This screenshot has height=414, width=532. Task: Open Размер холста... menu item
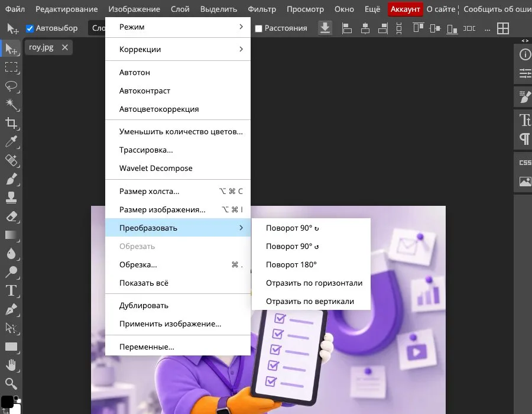tap(178, 192)
